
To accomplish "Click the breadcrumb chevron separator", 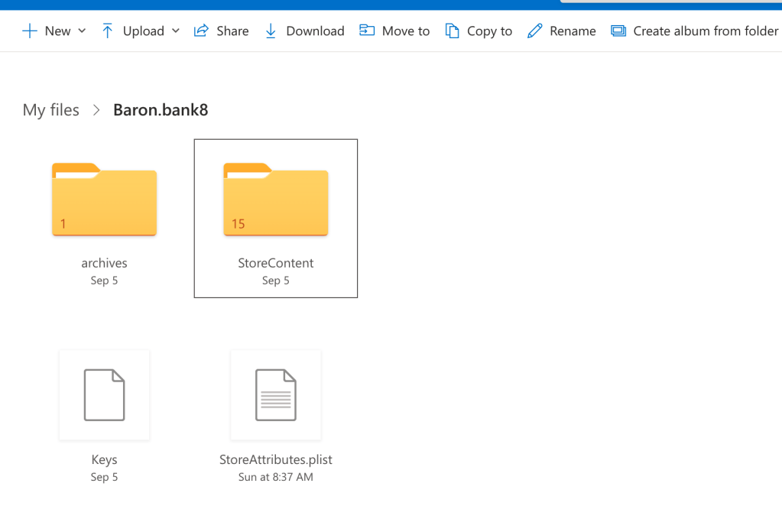I will [x=96, y=110].
